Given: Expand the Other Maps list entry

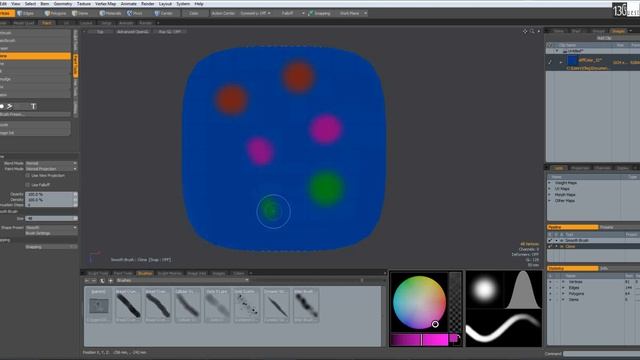Looking at the screenshot, I should (x=550, y=201).
